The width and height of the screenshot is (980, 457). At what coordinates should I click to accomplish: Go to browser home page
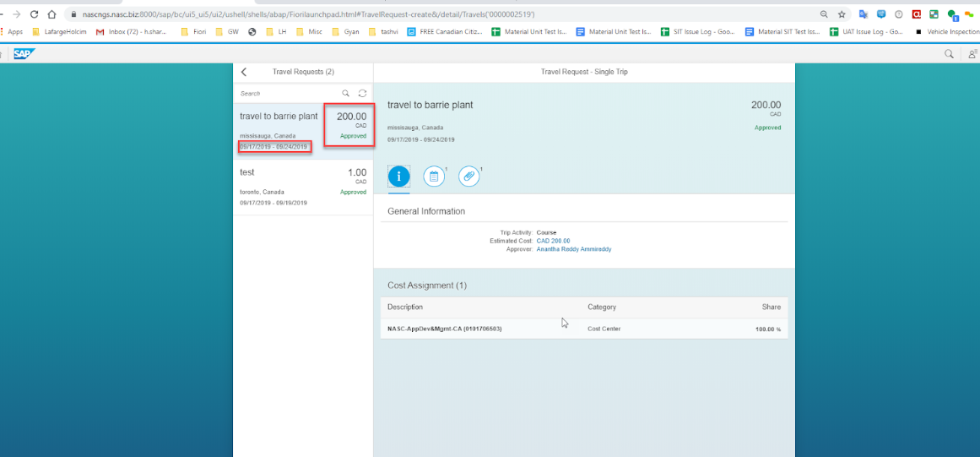(51, 14)
